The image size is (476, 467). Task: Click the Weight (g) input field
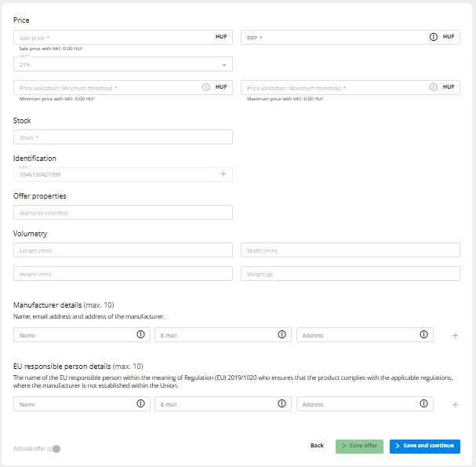coord(350,274)
